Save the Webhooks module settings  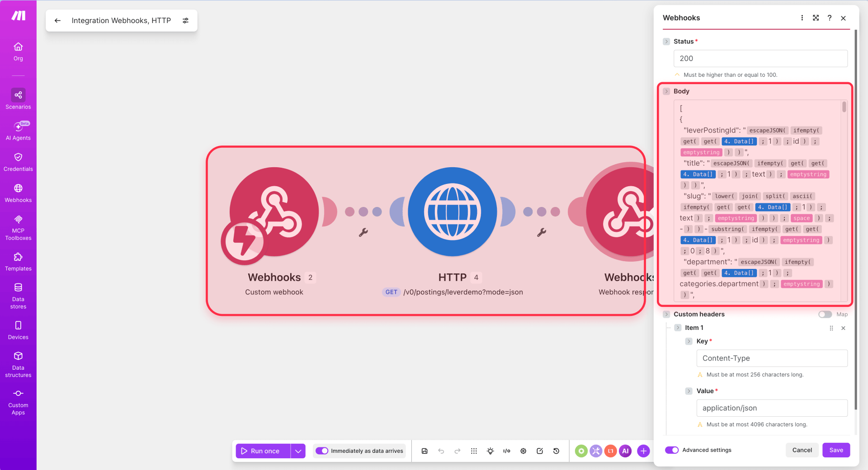click(836, 450)
